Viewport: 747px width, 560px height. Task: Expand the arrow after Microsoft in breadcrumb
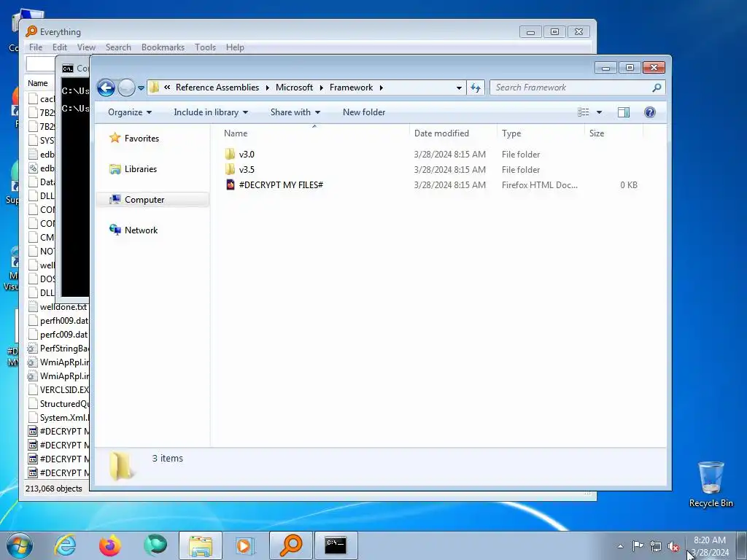(322, 87)
